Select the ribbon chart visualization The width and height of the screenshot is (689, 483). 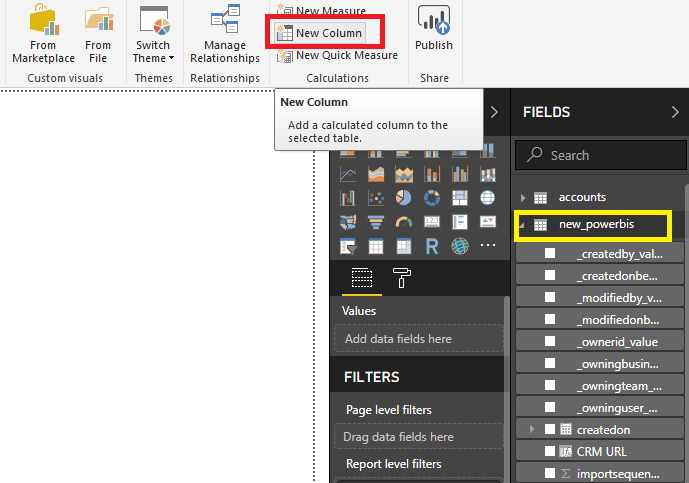click(488, 174)
